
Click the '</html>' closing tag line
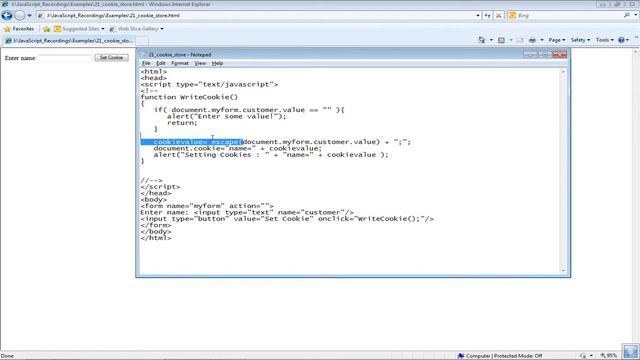pos(156,238)
